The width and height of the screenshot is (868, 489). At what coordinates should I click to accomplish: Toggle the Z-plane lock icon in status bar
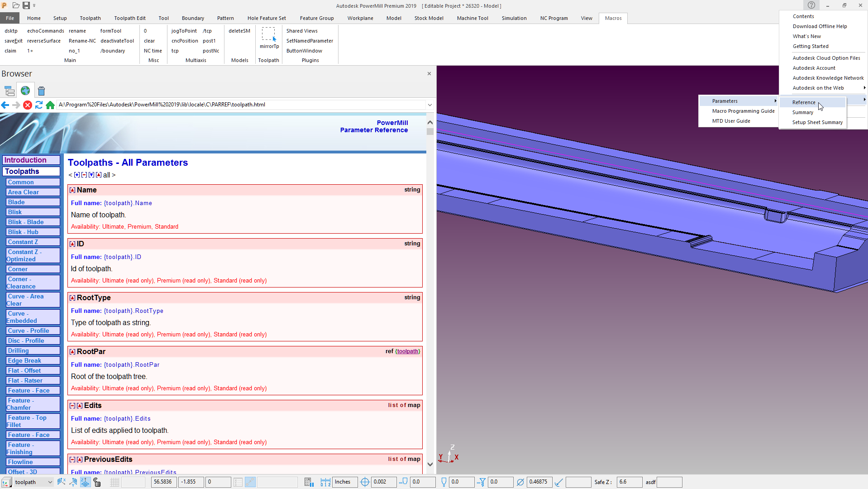point(85,482)
